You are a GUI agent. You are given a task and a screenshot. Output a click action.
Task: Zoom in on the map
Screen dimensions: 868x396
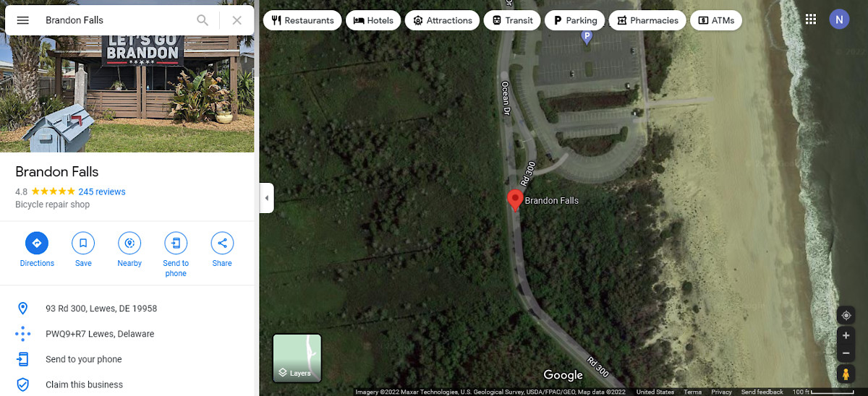point(846,336)
